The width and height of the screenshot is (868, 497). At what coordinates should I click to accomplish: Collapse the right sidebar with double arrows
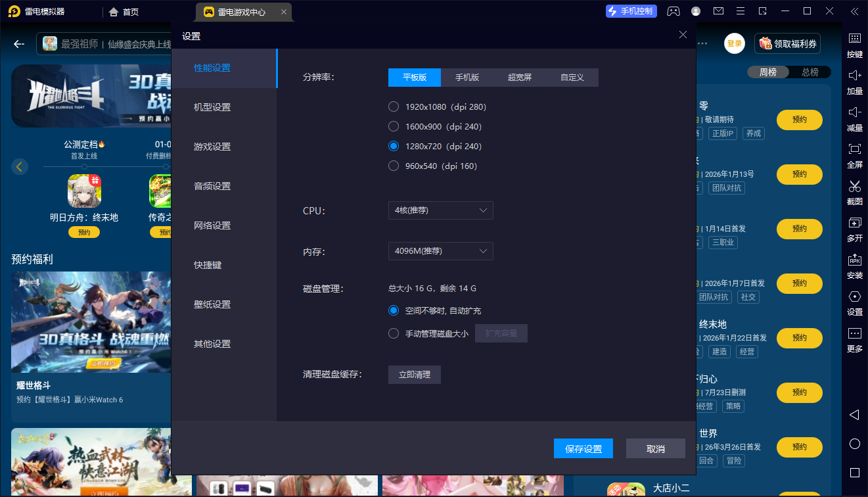854,11
